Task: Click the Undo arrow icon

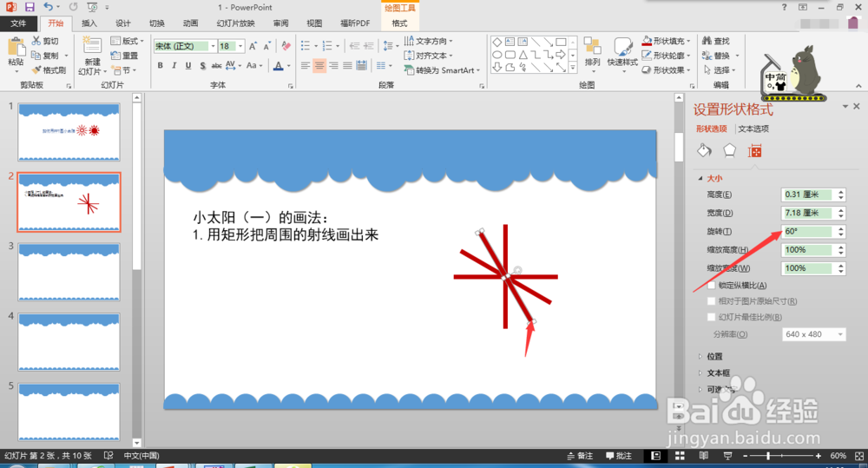Action: pos(48,7)
